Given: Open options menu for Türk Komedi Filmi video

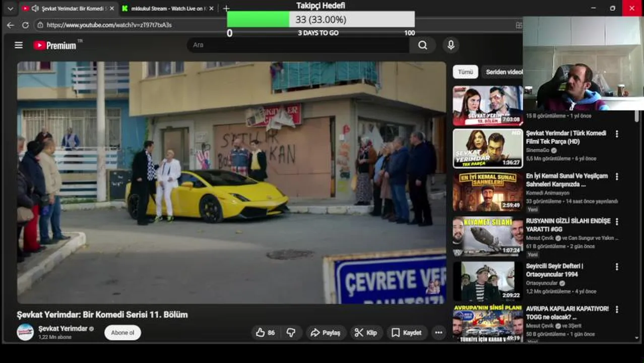Looking at the screenshot, I should [x=617, y=134].
